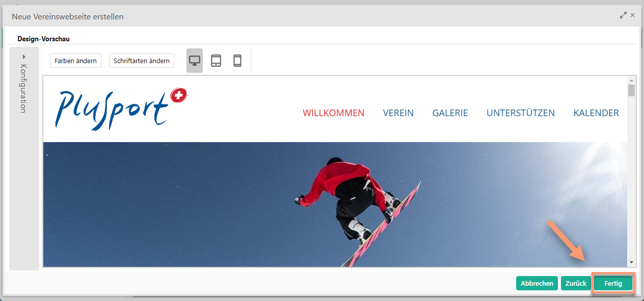Open the GALERIE menu item
This screenshot has height=301, width=644.
(450, 113)
